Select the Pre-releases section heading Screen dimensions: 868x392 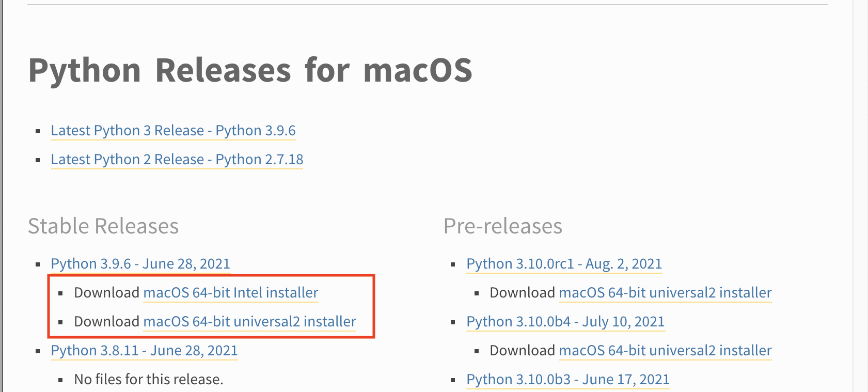tap(502, 226)
